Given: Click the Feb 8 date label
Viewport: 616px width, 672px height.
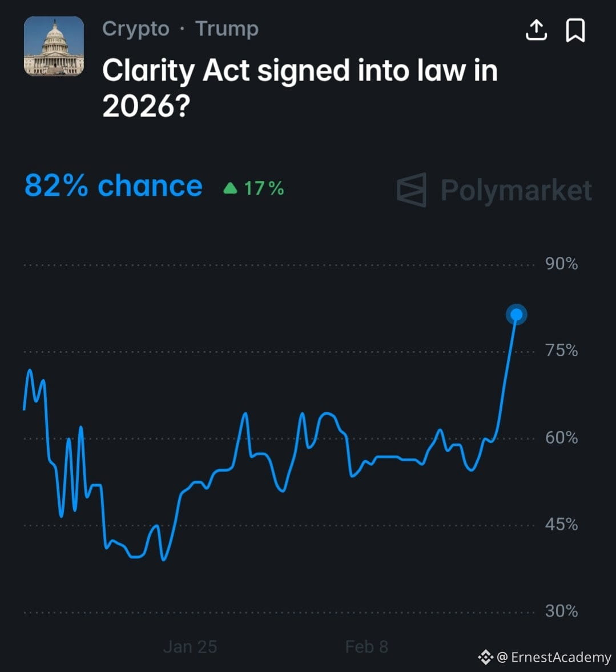Looking at the screenshot, I should point(367,646).
